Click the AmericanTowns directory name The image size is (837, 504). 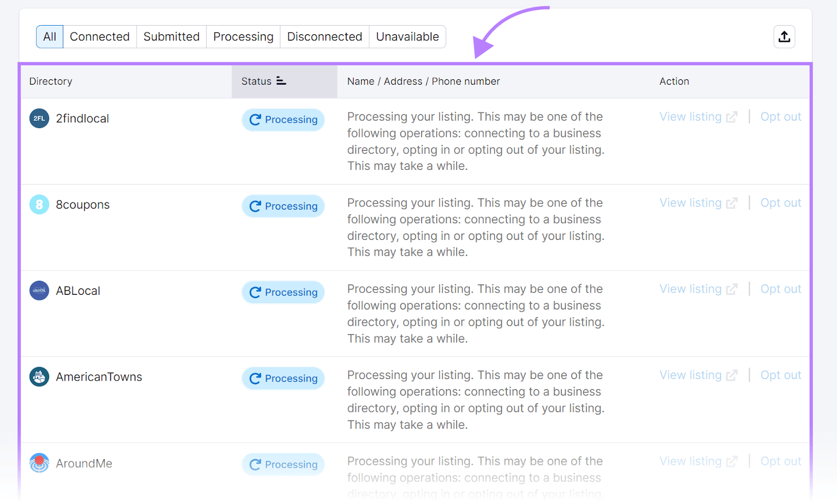point(99,377)
